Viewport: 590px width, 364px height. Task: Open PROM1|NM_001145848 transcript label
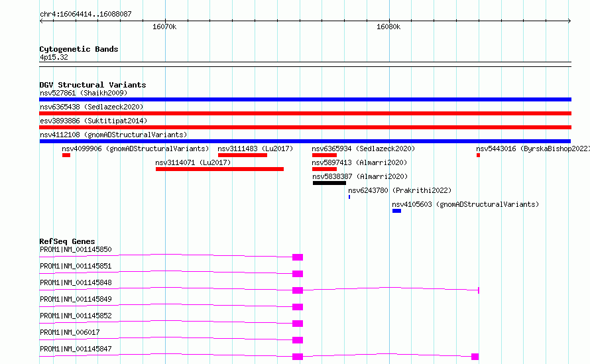click(x=76, y=282)
